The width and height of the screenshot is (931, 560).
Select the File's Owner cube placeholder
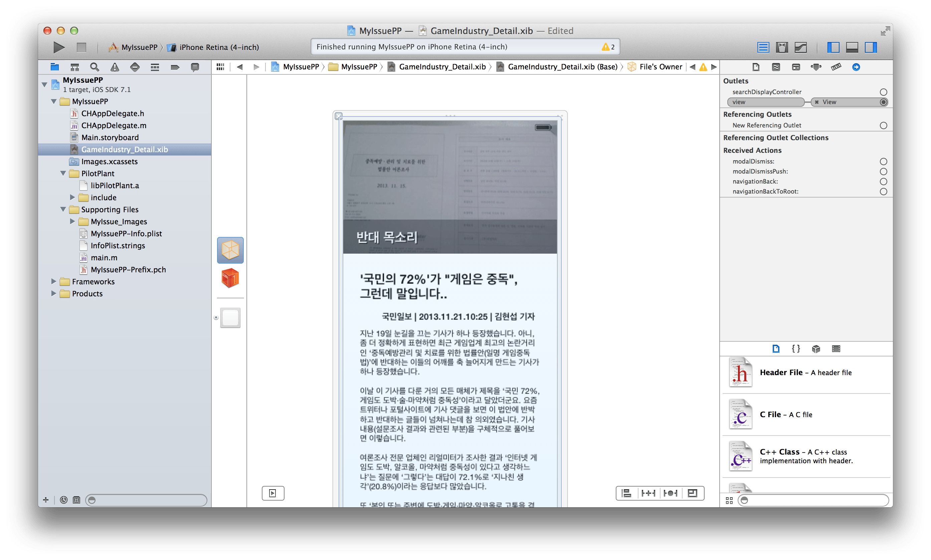click(230, 250)
